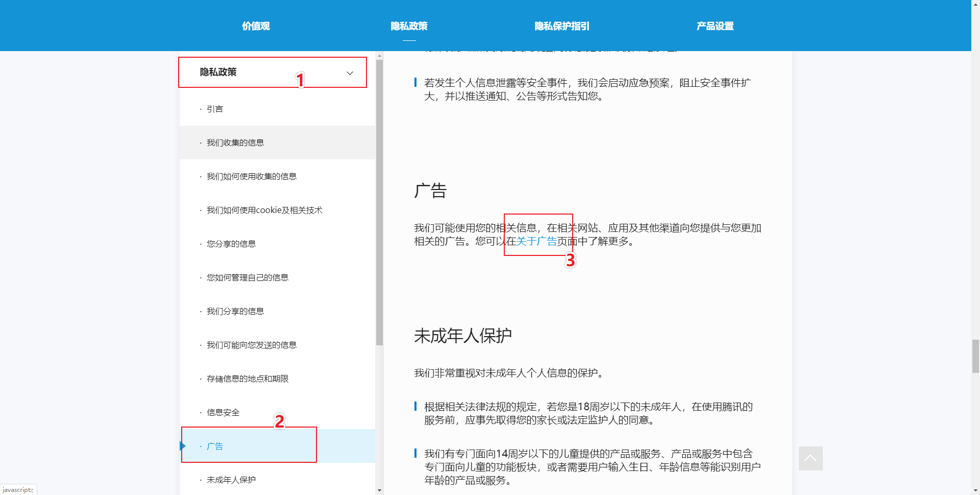The width and height of the screenshot is (980, 495).
Task: Navigate to 您分享的信息 section
Action: pyautogui.click(x=277, y=244)
